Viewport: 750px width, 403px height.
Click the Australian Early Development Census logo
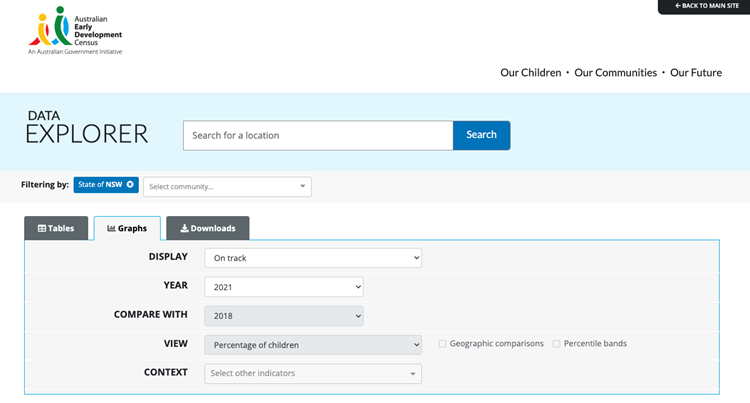pyautogui.click(x=75, y=30)
